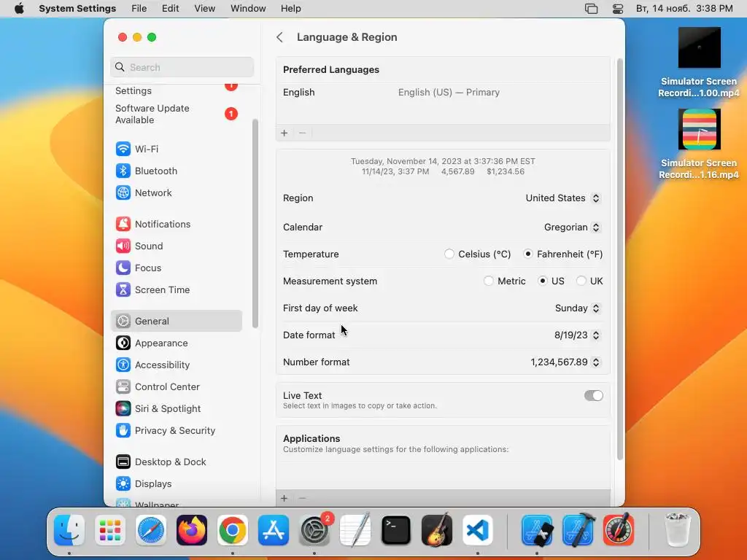The image size is (747, 560).
Task: Select Simulator Screen Recording 1.16.mp4 file
Action: click(699, 144)
